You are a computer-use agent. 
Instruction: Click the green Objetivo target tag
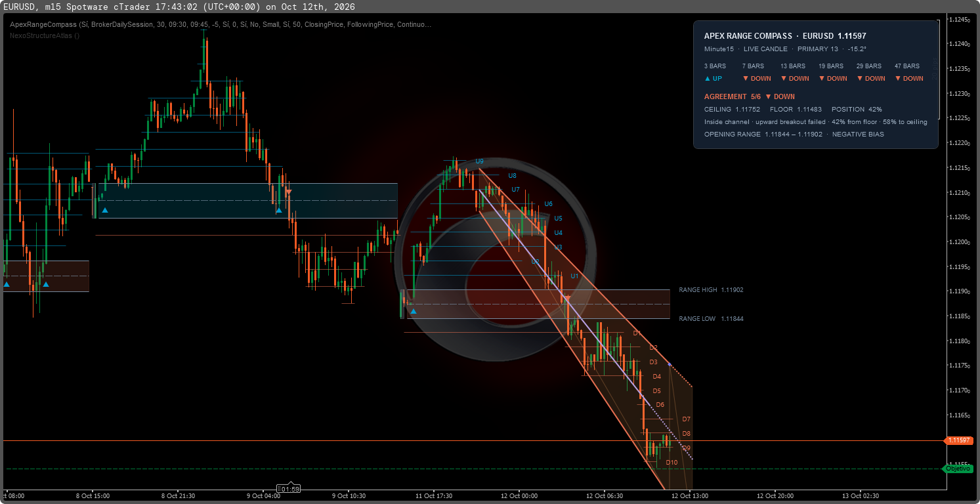point(958,469)
